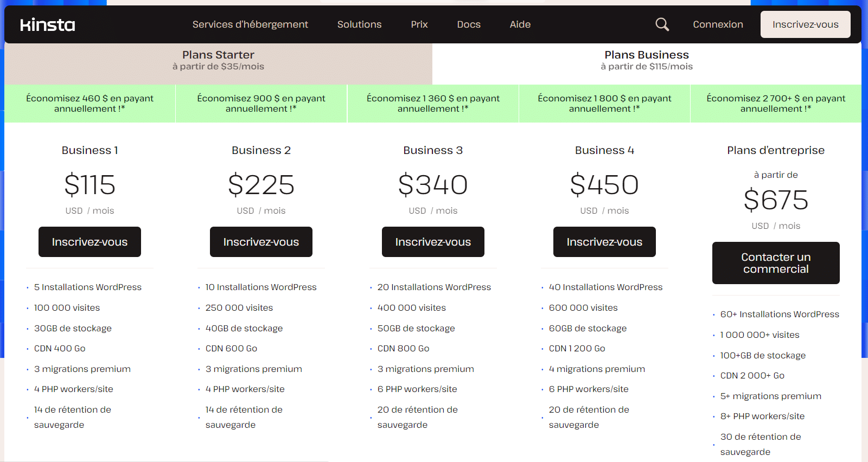Click 'CDN 1 200 Go' feature
Screen dimensions: 868x462
pos(577,348)
